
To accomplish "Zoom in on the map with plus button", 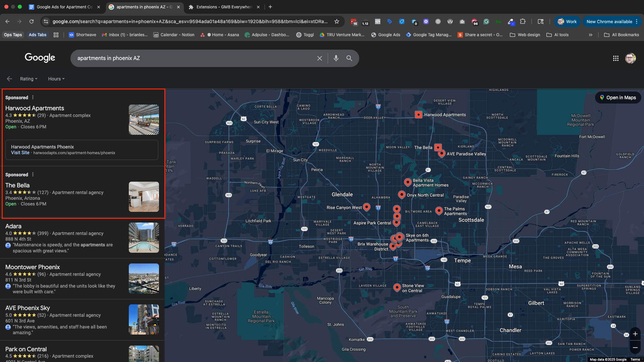I will (635, 334).
